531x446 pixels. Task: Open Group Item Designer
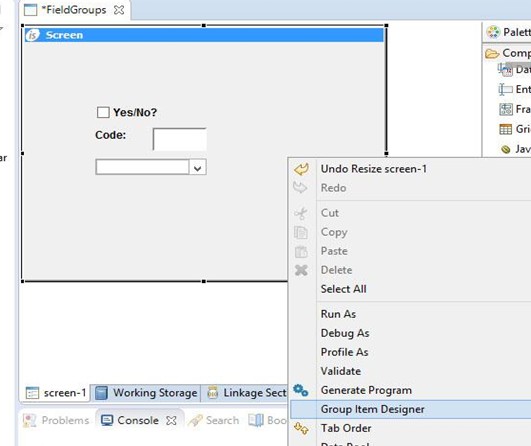pos(410,409)
